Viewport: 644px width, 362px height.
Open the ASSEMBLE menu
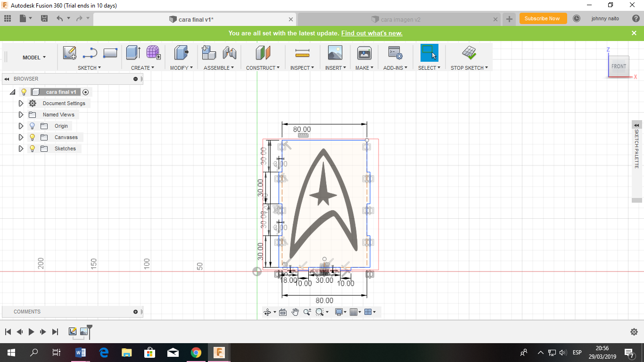pyautogui.click(x=219, y=68)
